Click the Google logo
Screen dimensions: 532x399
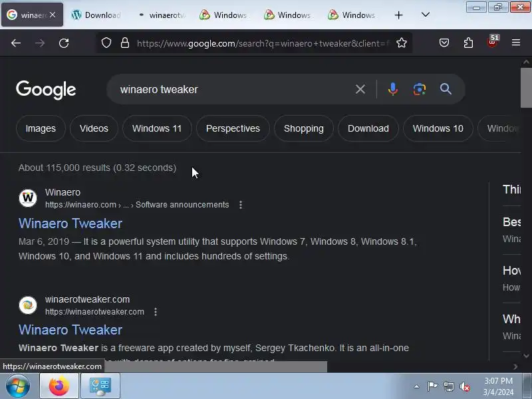coord(46,90)
